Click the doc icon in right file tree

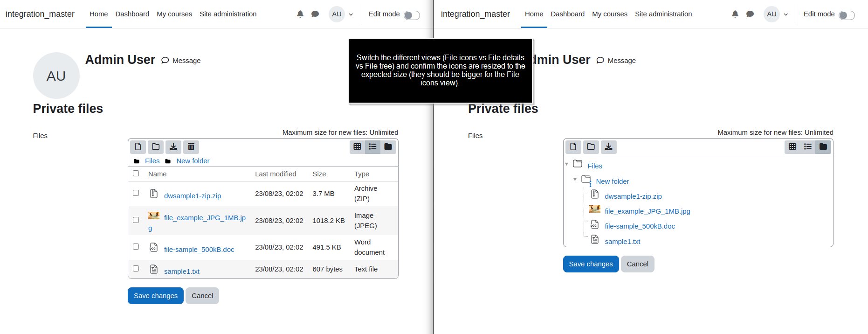[x=595, y=224]
